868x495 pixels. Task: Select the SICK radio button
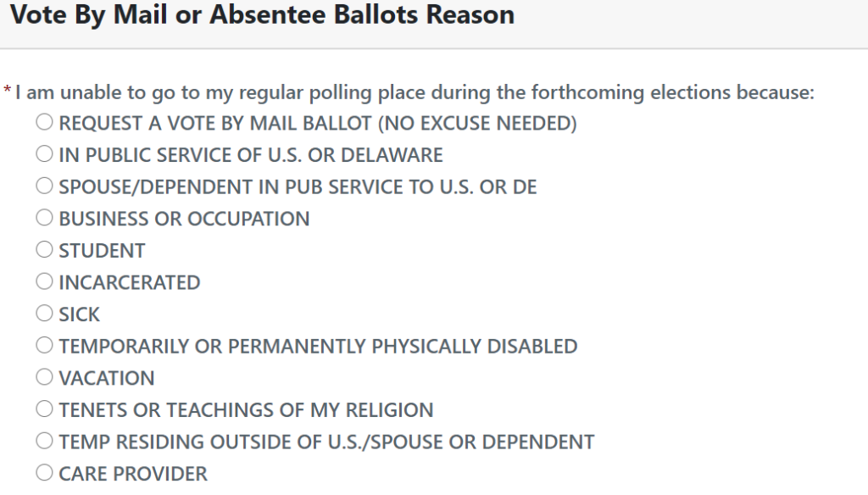pyautogui.click(x=45, y=314)
